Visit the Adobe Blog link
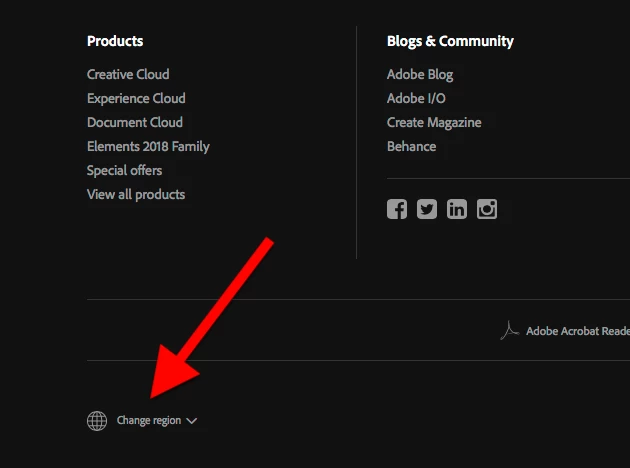This screenshot has width=630, height=468. [420, 75]
